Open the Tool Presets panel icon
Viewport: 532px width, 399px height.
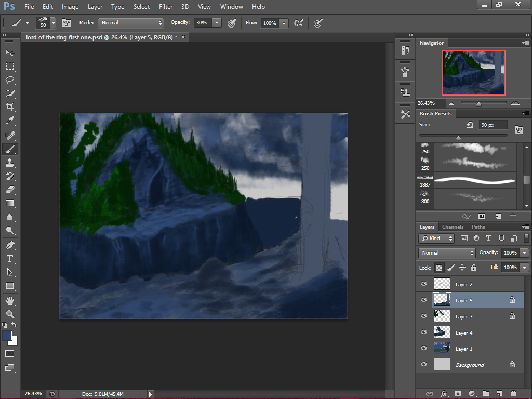[405, 115]
